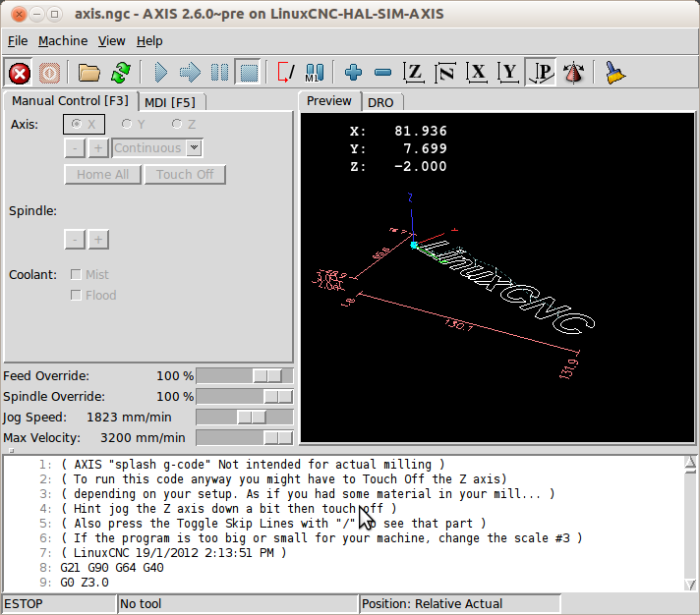Image resolution: width=700 pixels, height=615 pixels.
Task: Enable the Flood coolant checkbox
Action: (76, 295)
